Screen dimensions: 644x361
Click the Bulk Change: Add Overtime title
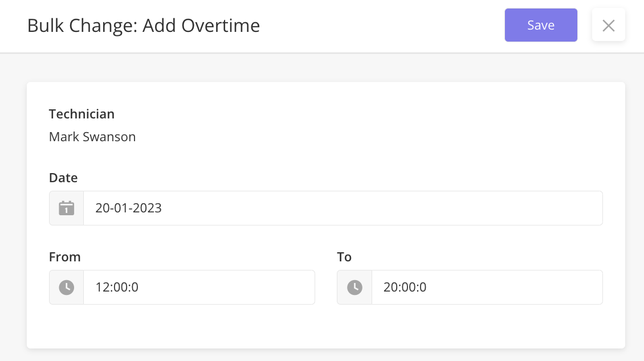pos(144,26)
